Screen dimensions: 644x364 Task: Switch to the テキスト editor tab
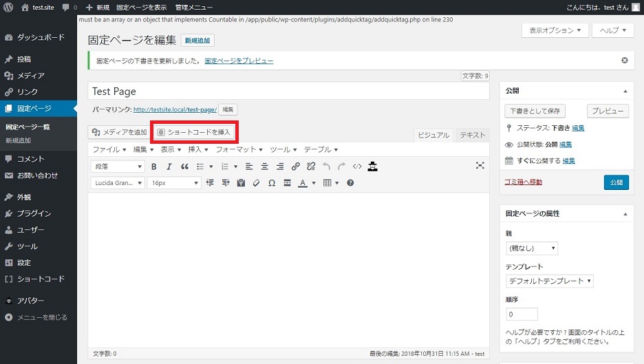coord(472,136)
